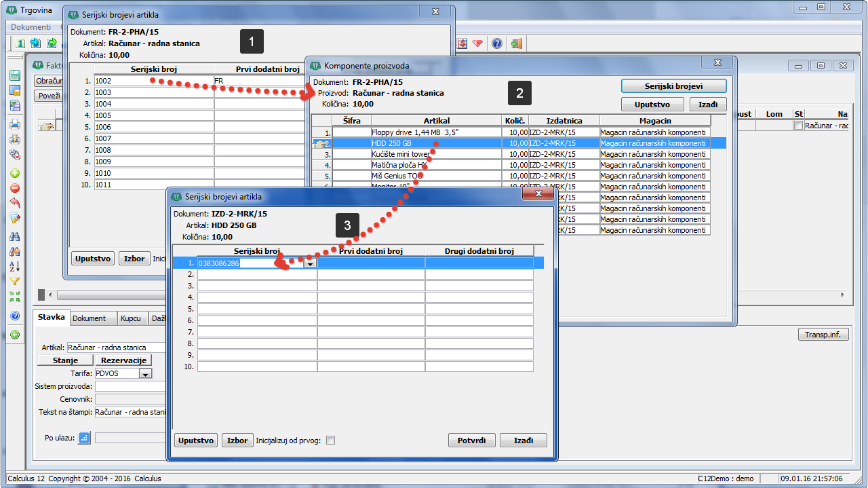Click the red undo arrow icon in sidebar
Viewport: 868px width, 488px height.
(15, 203)
